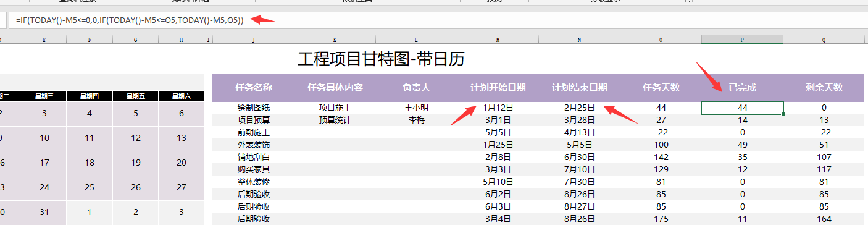Image resolution: width=868 pixels, height=233 pixels.
Task: Select the 6月2日 start date cell
Action: [x=498, y=194]
